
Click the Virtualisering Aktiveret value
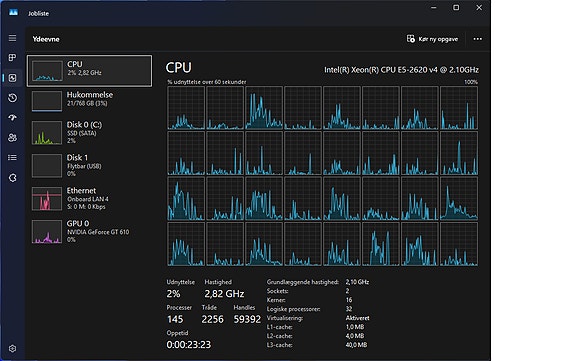tap(357, 318)
